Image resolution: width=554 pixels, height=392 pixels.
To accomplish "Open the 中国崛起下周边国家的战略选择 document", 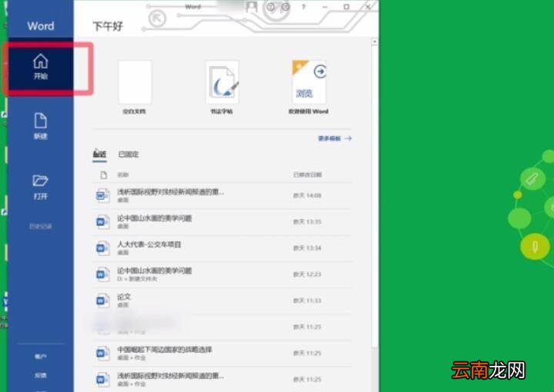I will [222, 354].
